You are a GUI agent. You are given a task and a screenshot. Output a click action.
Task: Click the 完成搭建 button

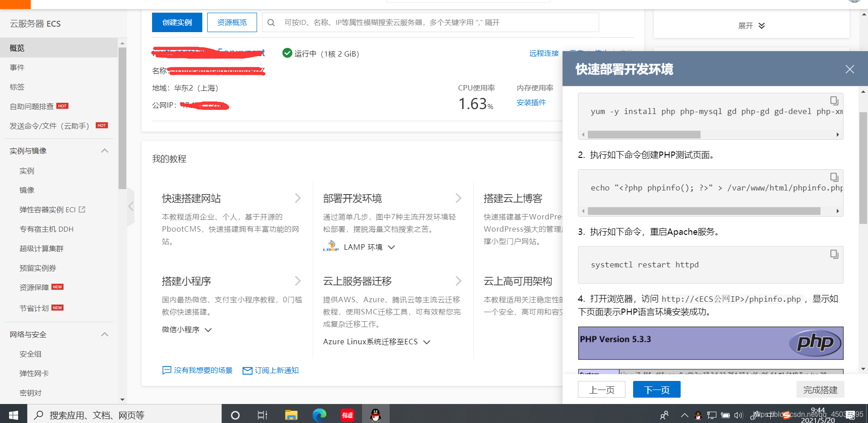pyautogui.click(x=820, y=390)
